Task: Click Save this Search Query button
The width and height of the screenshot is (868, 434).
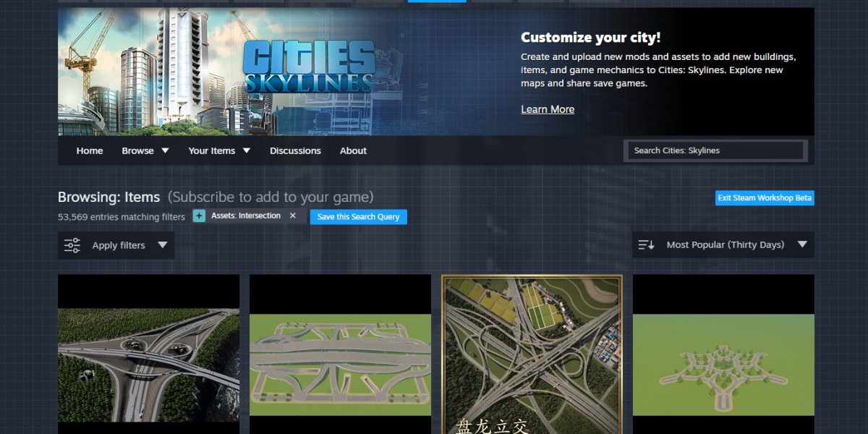Action: coord(359,217)
